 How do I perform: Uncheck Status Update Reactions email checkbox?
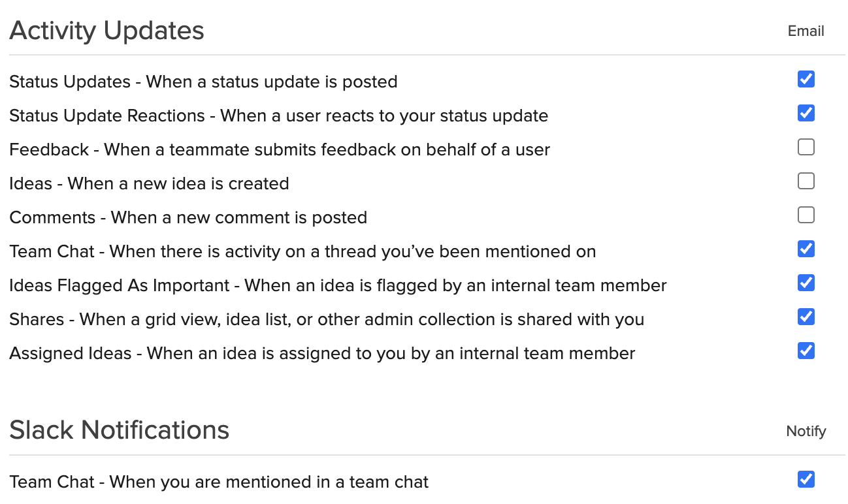point(806,113)
